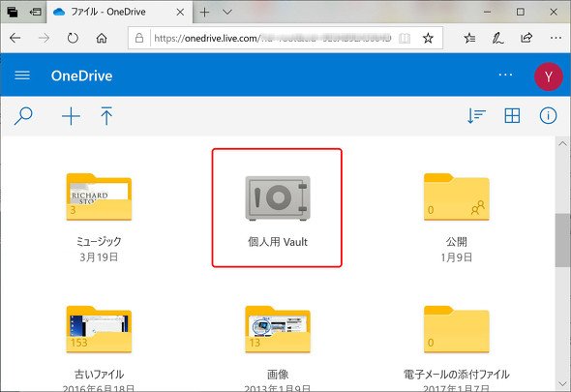
Task: Click the OneDrive search magnifier icon
Action: point(23,116)
